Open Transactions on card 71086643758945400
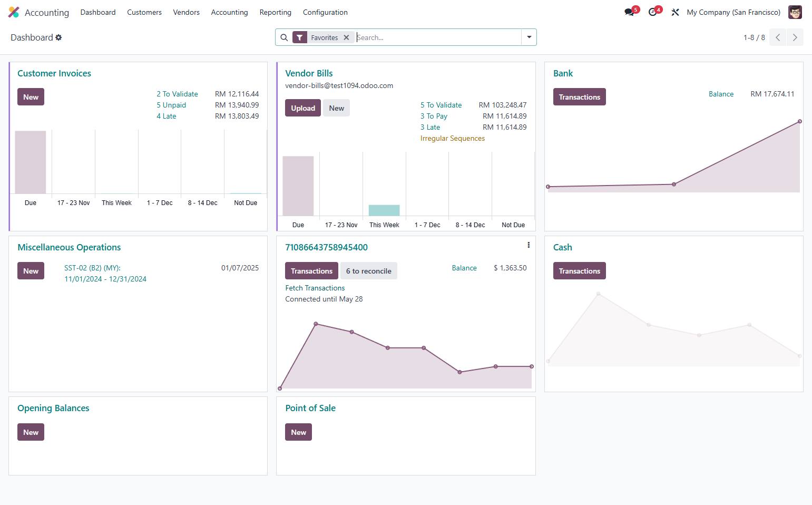 pyautogui.click(x=311, y=271)
